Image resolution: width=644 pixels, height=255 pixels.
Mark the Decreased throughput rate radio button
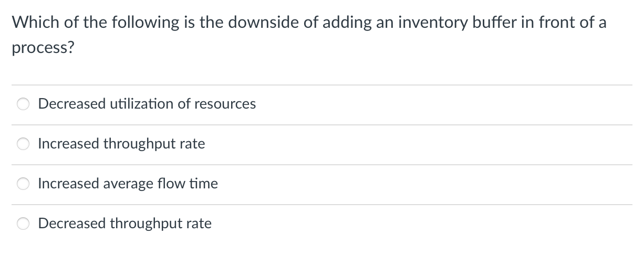click(24, 224)
